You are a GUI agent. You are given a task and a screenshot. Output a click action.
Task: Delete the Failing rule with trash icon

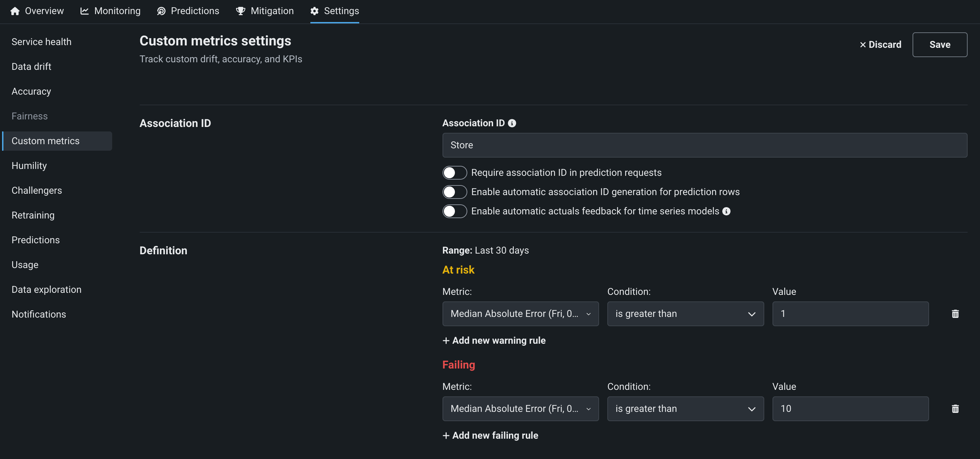point(955,409)
